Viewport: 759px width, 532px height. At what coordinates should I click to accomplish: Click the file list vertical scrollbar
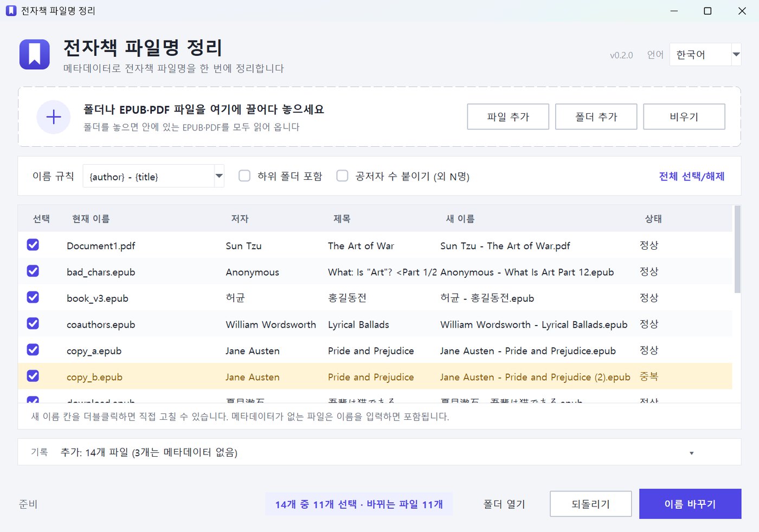coord(737,249)
